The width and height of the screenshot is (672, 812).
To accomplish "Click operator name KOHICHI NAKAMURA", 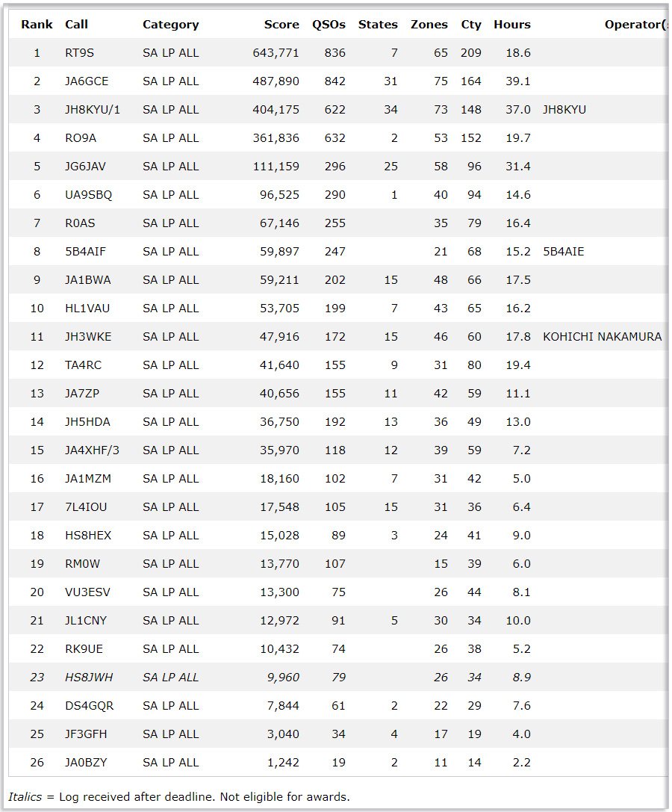I will pos(602,337).
